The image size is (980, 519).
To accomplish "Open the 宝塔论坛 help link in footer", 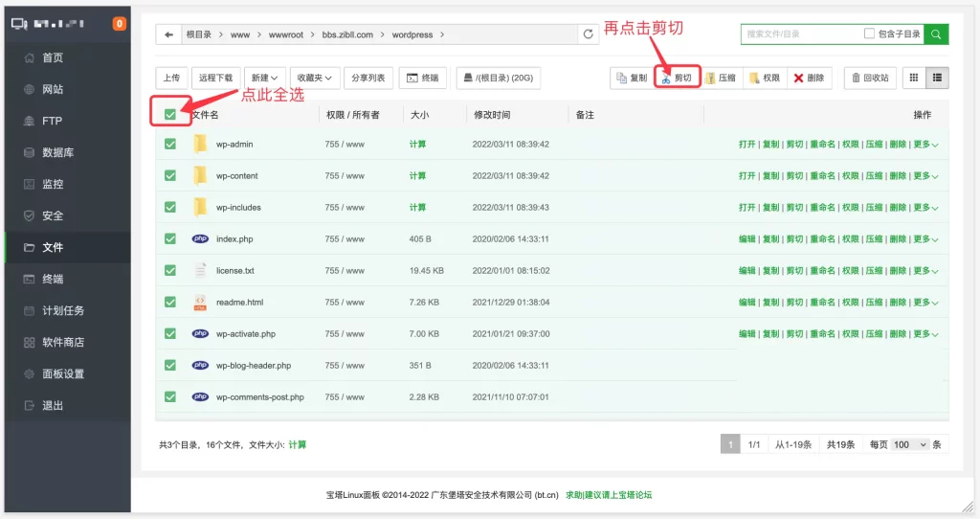I will (x=609, y=495).
